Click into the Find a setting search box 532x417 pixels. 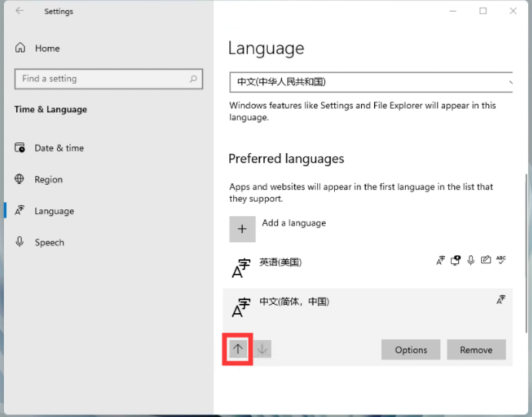click(100, 78)
